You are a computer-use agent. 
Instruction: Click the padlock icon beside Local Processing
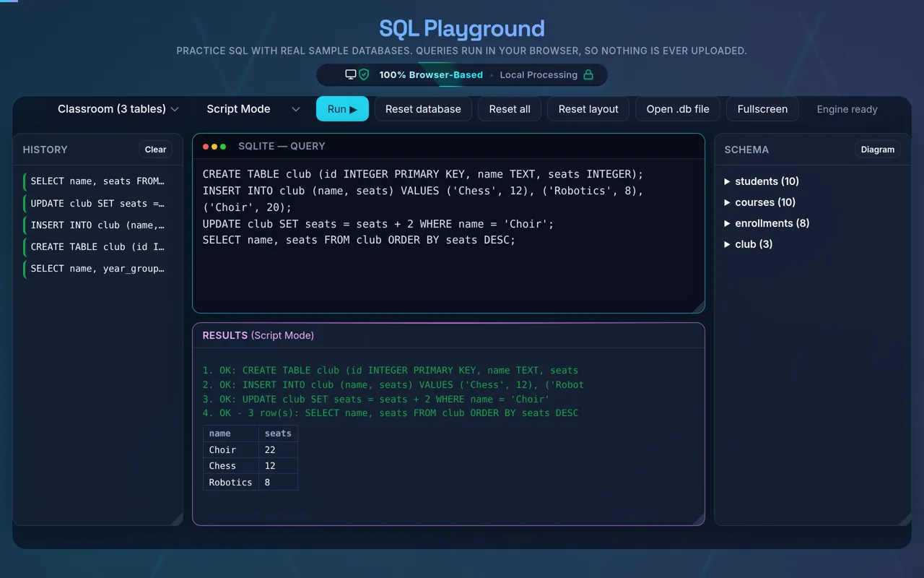tap(588, 74)
